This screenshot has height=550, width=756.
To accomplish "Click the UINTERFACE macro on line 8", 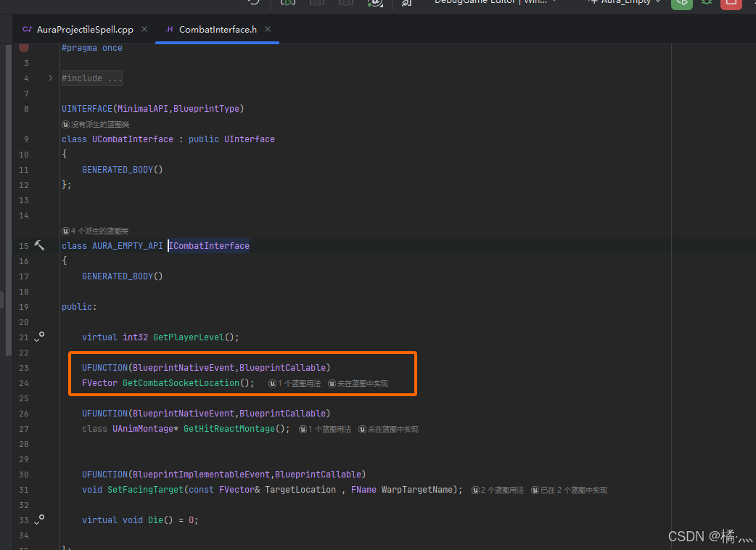I will pos(87,108).
